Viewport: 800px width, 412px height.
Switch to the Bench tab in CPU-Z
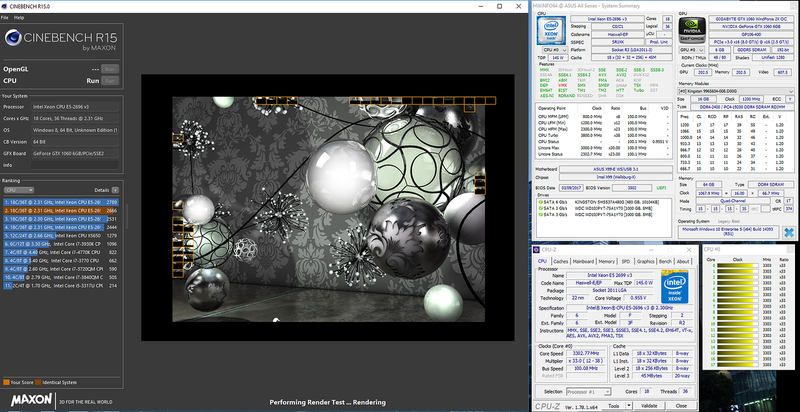665,261
